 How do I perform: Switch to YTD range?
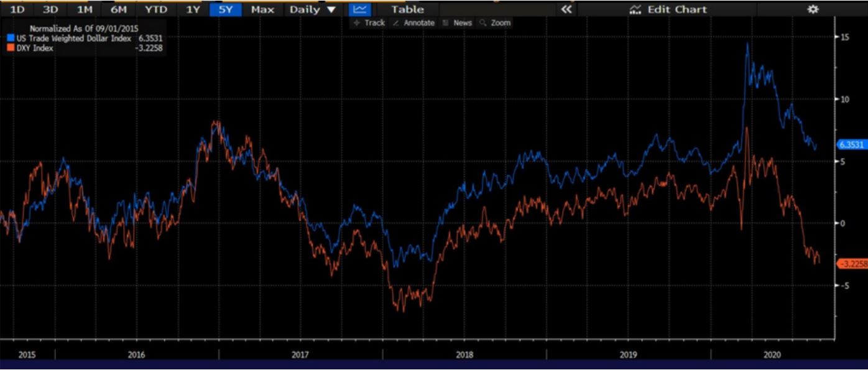click(156, 9)
